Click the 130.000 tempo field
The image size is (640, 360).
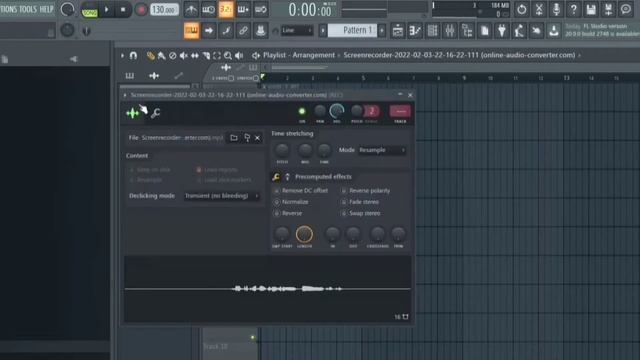(164, 9)
